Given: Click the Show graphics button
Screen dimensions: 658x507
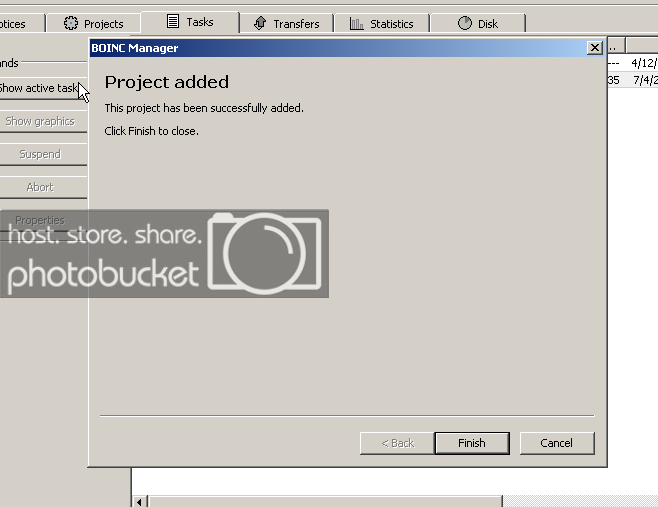Looking at the screenshot, I should pos(40,121).
